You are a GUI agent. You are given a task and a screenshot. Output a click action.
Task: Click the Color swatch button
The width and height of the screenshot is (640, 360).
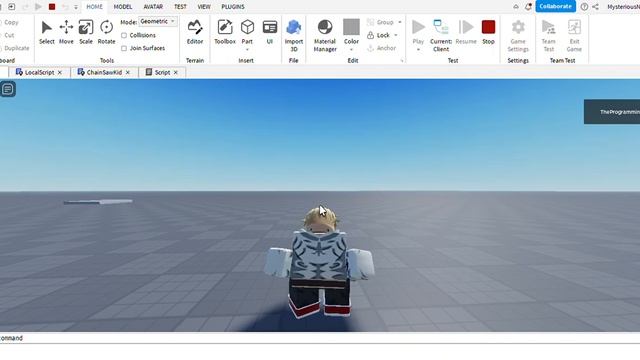[x=351, y=32]
